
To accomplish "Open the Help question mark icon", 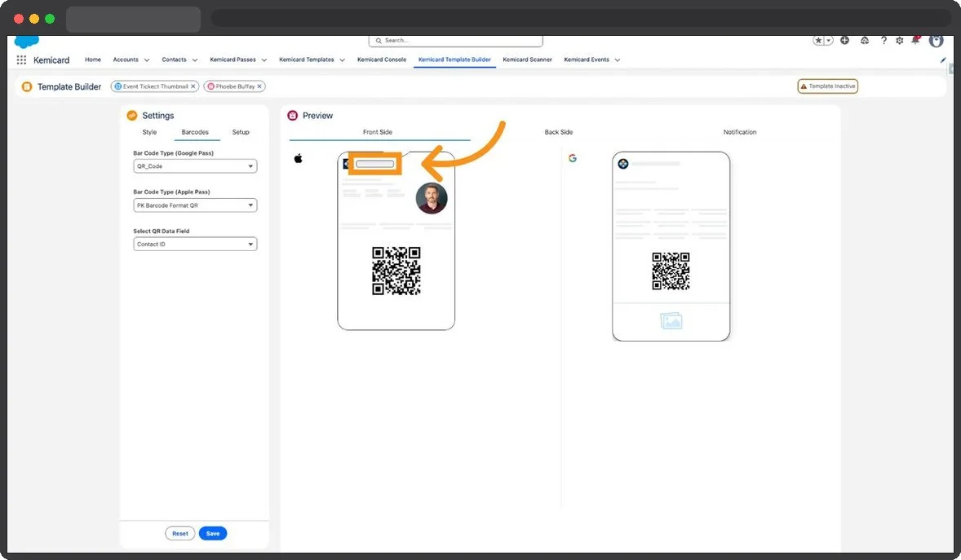I will click(883, 41).
